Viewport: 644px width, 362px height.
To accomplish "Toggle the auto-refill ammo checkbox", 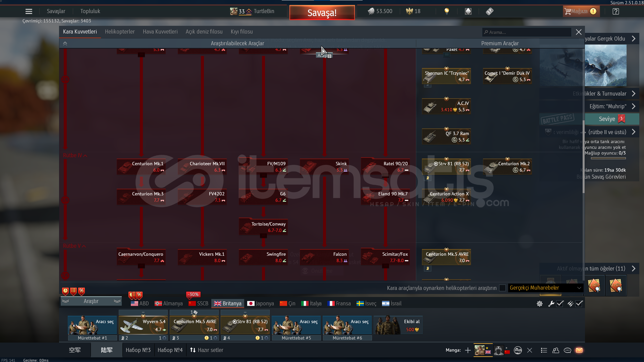I will [x=579, y=304].
